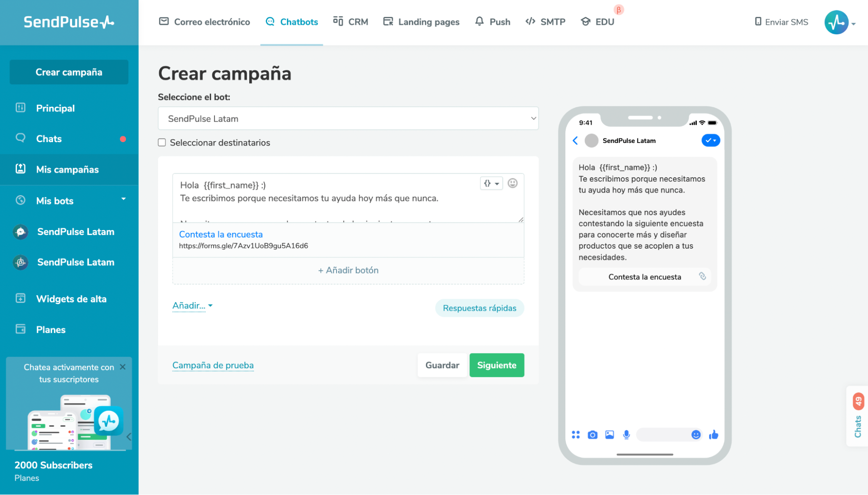Click the back arrow in phone preview
Image resolution: width=868 pixels, height=495 pixels.
[575, 140]
